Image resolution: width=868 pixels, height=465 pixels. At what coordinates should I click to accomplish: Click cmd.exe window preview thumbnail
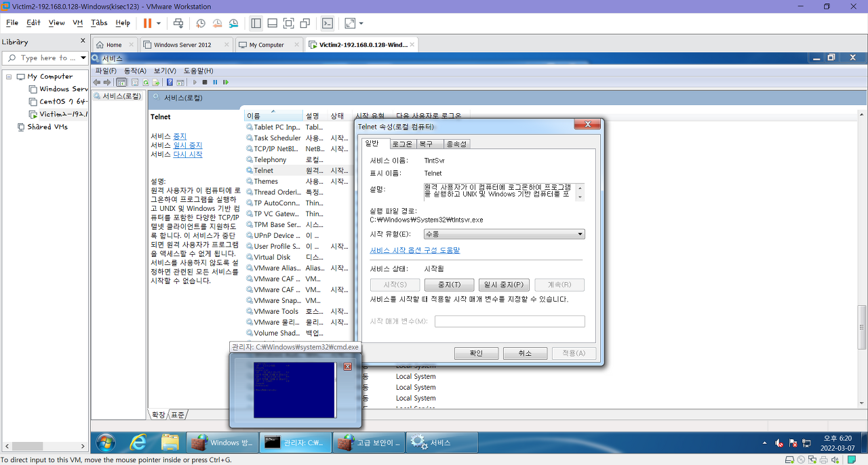pyautogui.click(x=294, y=390)
